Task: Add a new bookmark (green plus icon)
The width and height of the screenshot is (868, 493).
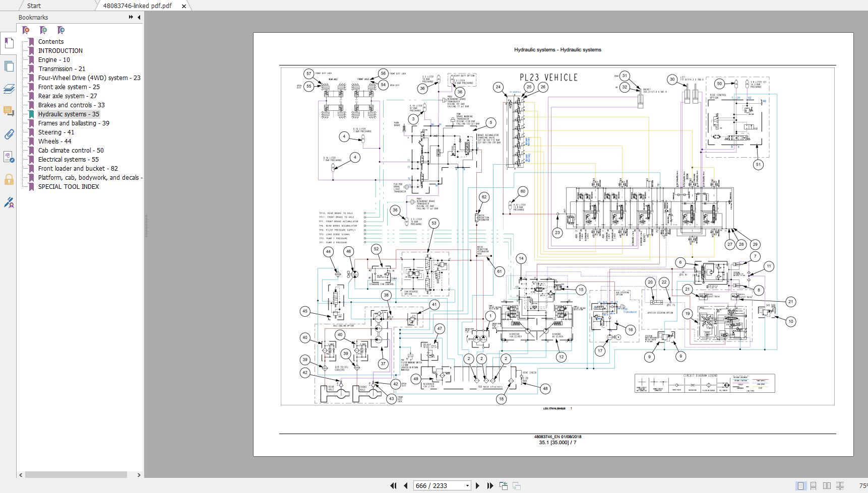Action: tap(43, 30)
